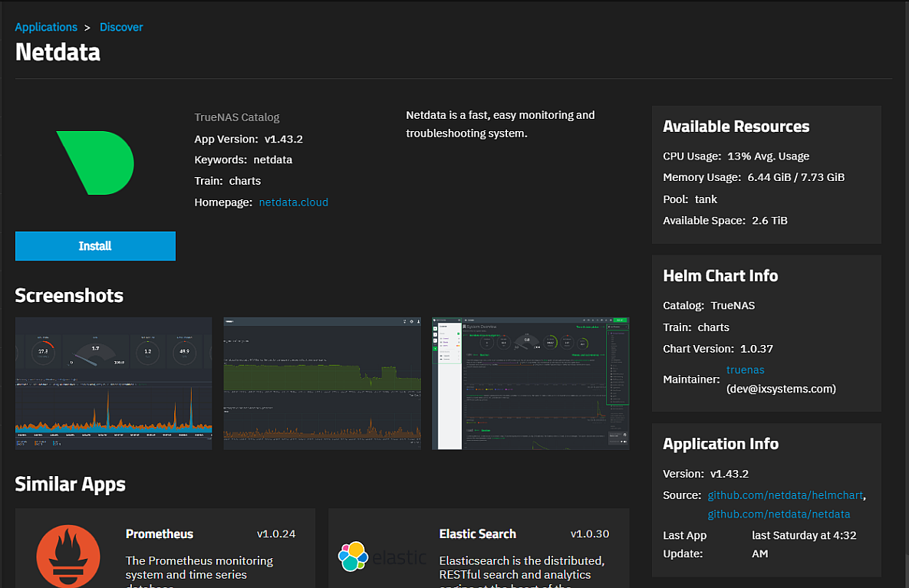View the second screenshot with green chart

322,383
